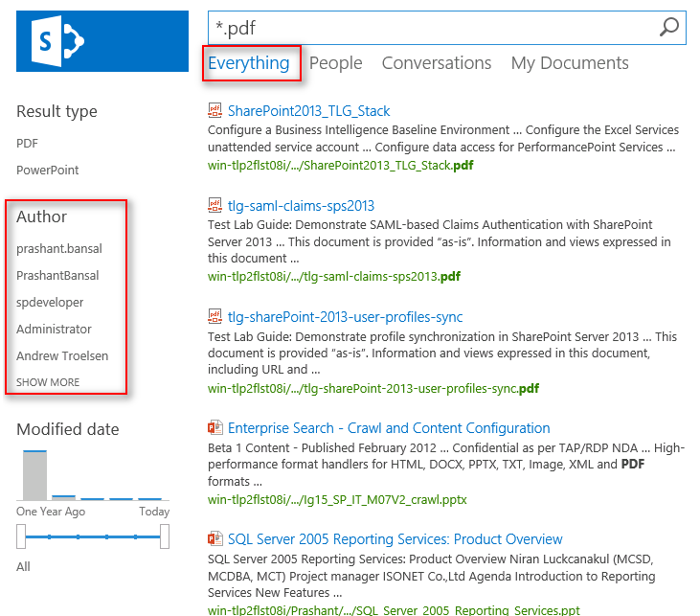Focus the search box containing *.pdf

tap(447, 28)
